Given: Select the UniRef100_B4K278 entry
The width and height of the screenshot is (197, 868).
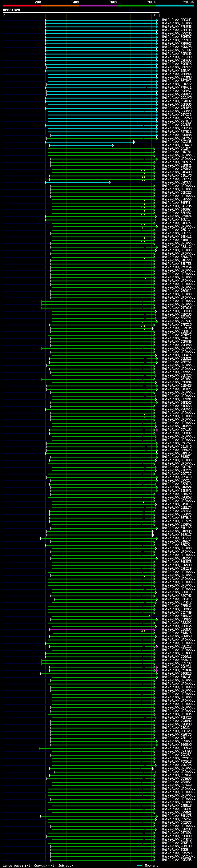Looking at the screenshot, I should point(177,816).
